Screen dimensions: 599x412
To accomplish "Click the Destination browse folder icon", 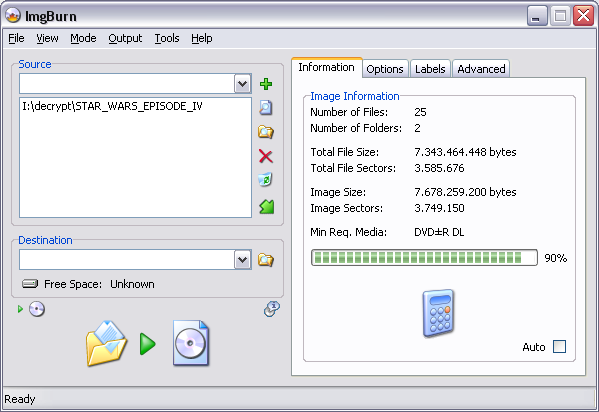I will pyautogui.click(x=266, y=260).
